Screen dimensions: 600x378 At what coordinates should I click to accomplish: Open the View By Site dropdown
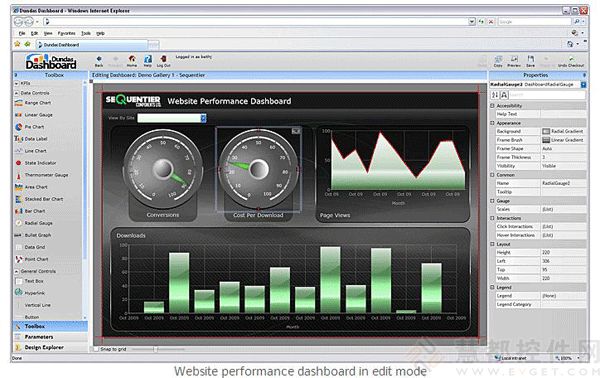pyautogui.click(x=204, y=118)
